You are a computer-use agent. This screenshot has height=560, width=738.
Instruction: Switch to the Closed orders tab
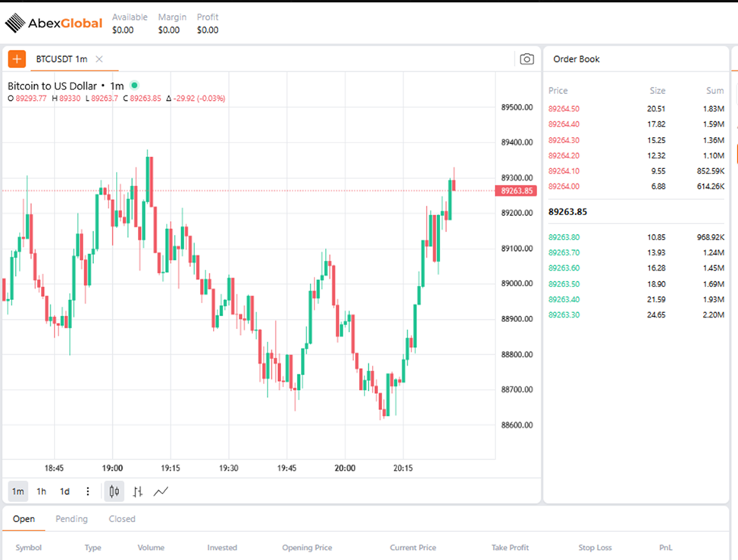[x=121, y=519]
